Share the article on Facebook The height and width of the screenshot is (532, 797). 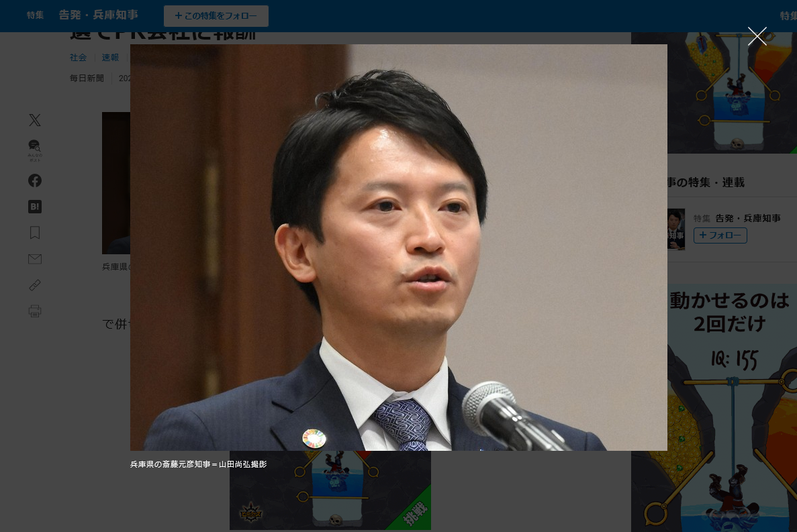(x=34, y=180)
